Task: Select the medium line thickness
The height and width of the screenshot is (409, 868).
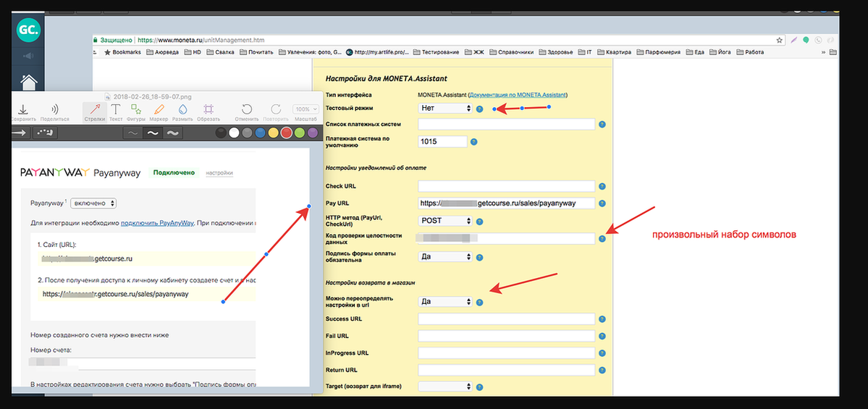Action: (152, 132)
